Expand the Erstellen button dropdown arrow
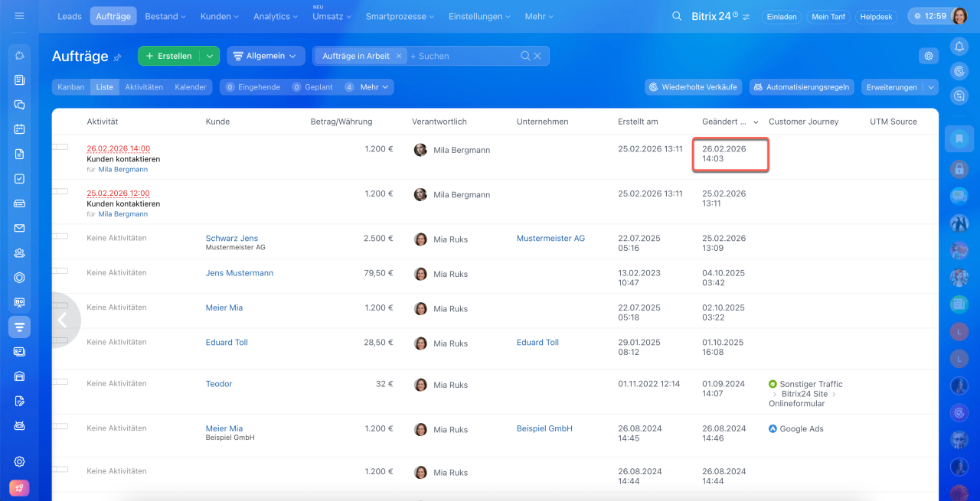 tap(209, 56)
